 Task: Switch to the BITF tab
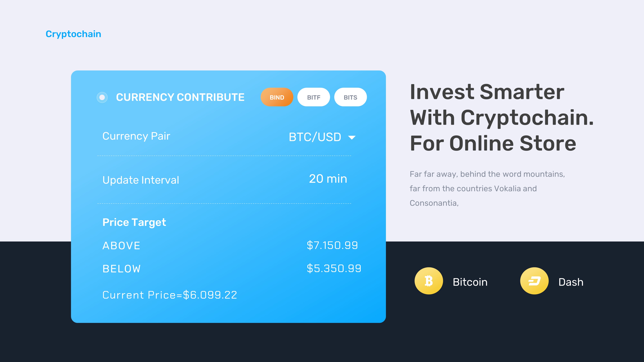tap(313, 97)
